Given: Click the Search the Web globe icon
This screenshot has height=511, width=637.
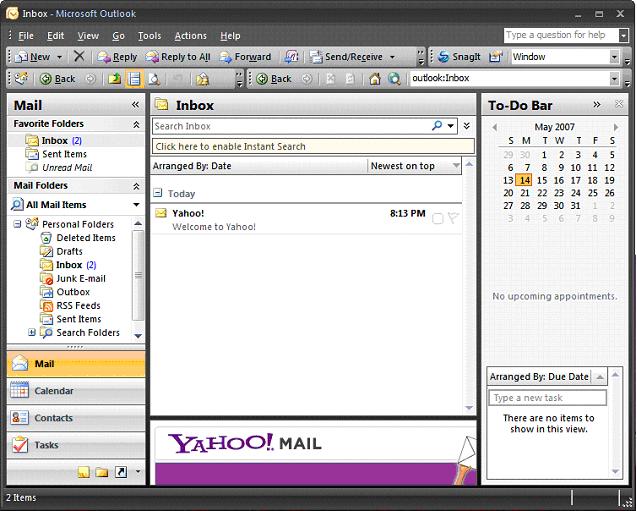Looking at the screenshot, I should [394, 78].
